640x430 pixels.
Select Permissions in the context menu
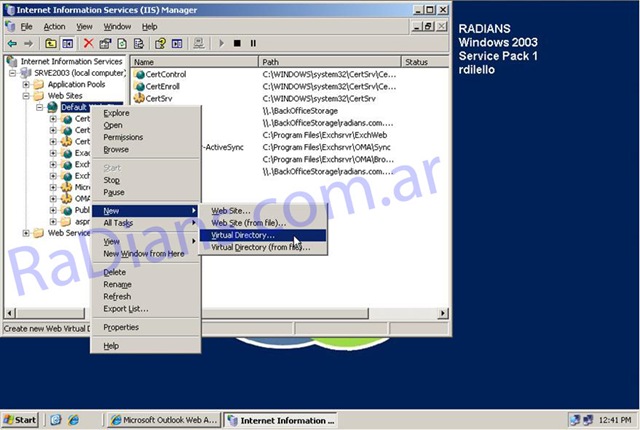tap(123, 137)
